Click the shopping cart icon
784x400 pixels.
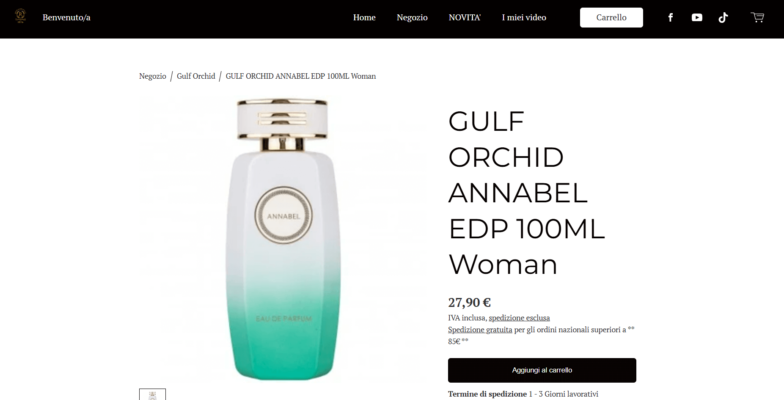click(x=758, y=18)
